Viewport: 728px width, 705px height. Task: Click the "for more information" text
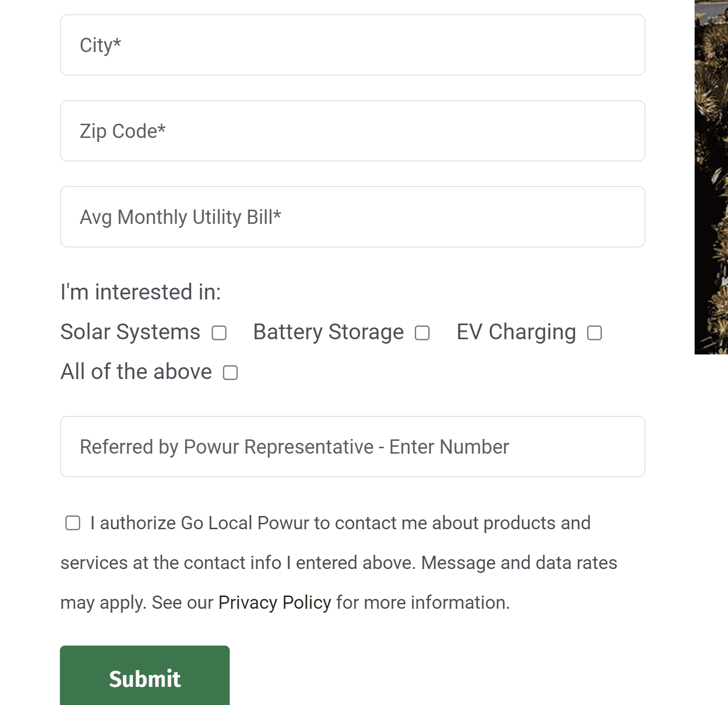click(x=423, y=602)
